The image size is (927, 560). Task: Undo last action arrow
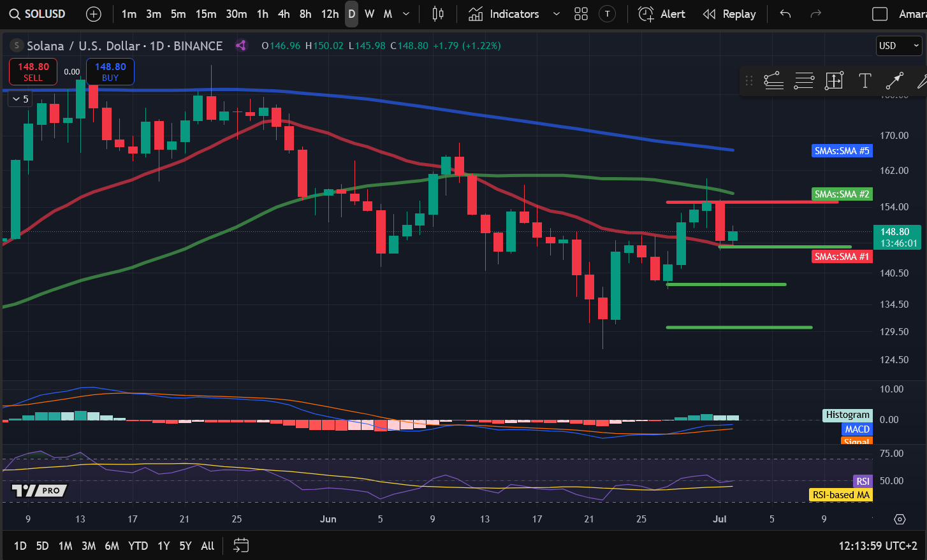tap(785, 14)
